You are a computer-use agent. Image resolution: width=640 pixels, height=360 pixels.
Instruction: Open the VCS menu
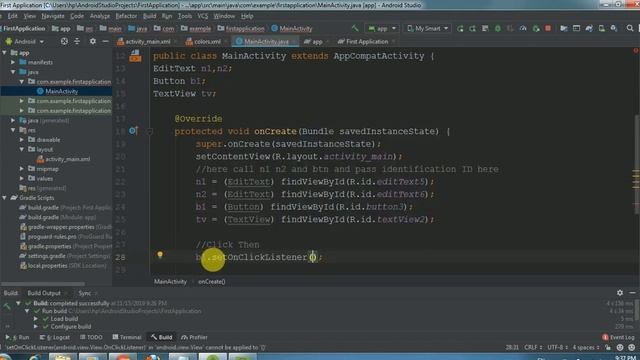203,16
